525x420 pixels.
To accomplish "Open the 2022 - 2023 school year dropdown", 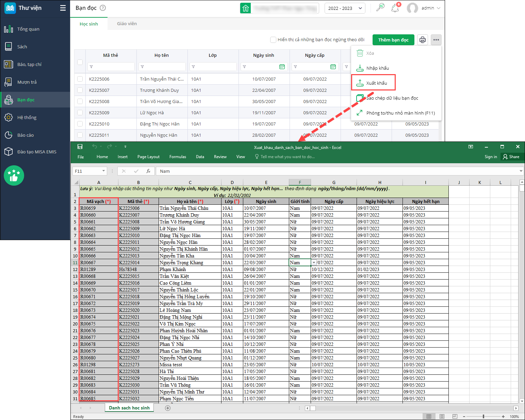I will [x=345, y=8].
